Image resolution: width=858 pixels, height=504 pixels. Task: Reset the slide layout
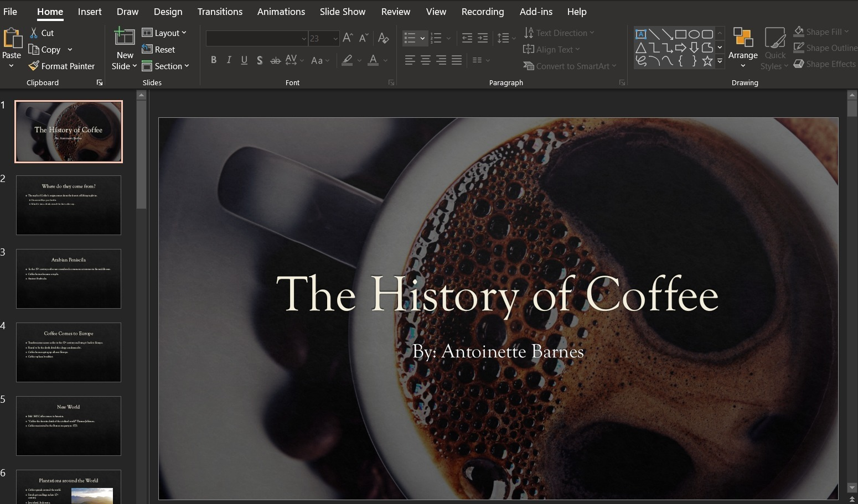159,49
